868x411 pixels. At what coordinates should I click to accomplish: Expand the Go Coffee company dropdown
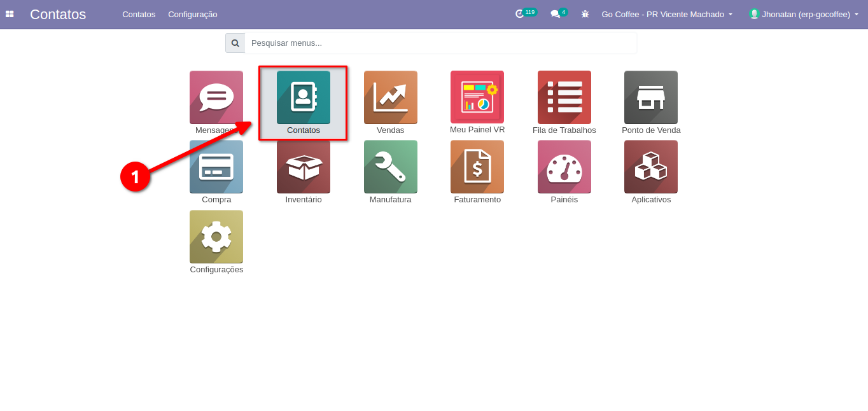coord(667,14)
